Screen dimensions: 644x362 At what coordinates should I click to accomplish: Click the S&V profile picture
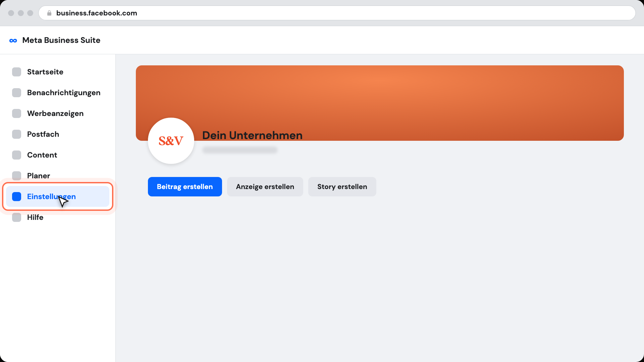tap(171, 141)
